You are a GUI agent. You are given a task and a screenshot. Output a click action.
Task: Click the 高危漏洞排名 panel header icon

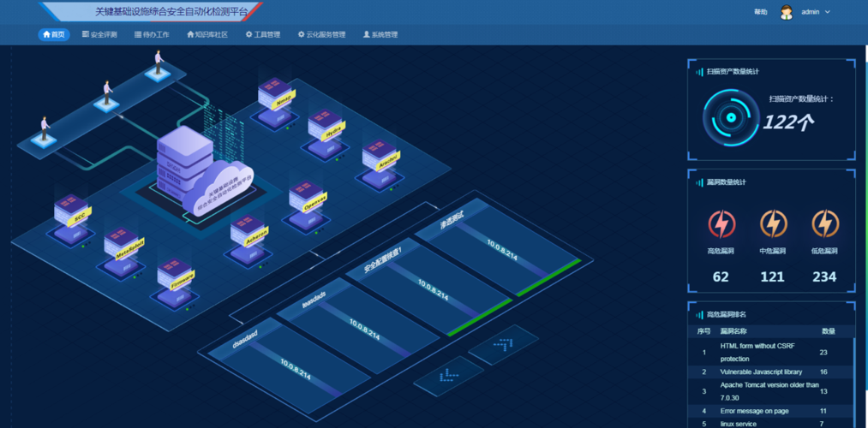(x=700, y=315)
